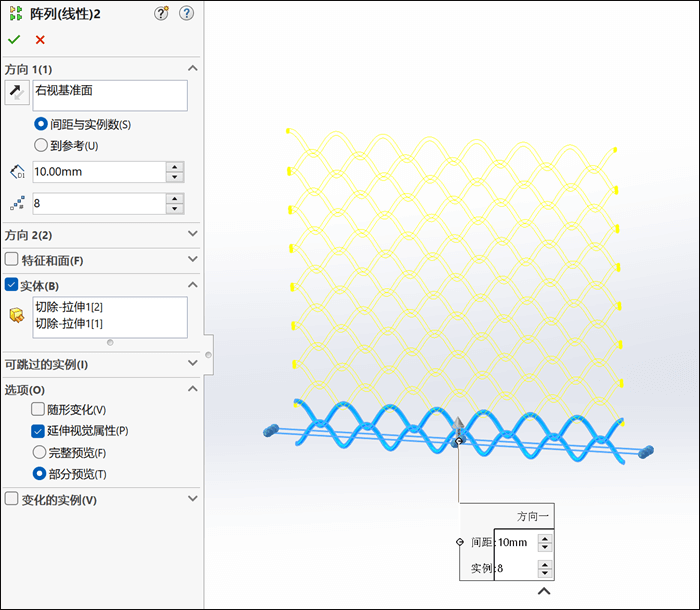Screen dimensions: 700x610
Task: Select 部分预览 radio option
Action: 39,473
